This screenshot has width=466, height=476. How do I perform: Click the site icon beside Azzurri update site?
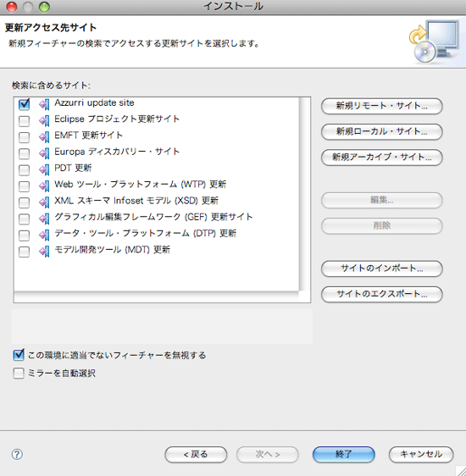coord(44,104)
